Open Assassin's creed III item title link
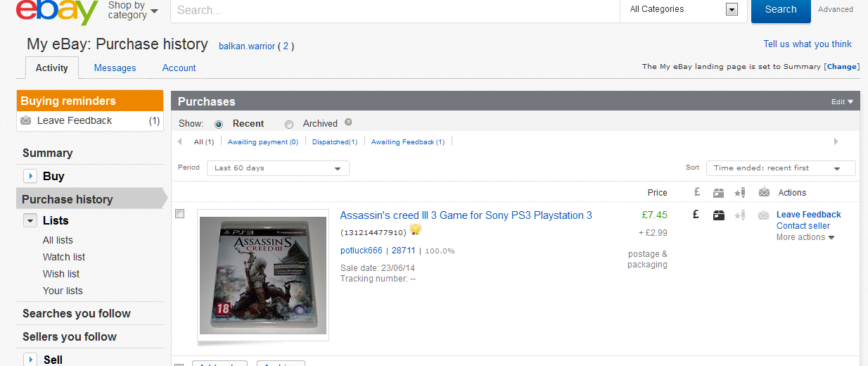868x366 pixels. pos(466,215)
